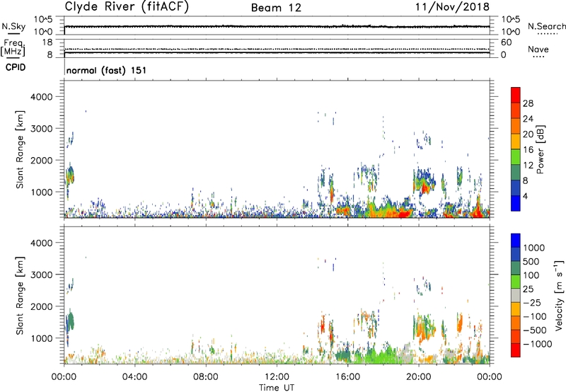This screenshot has height=392, width=566.
Task: Select the red bottom segment of the velocity color bar
Action: tap(516, 350)
